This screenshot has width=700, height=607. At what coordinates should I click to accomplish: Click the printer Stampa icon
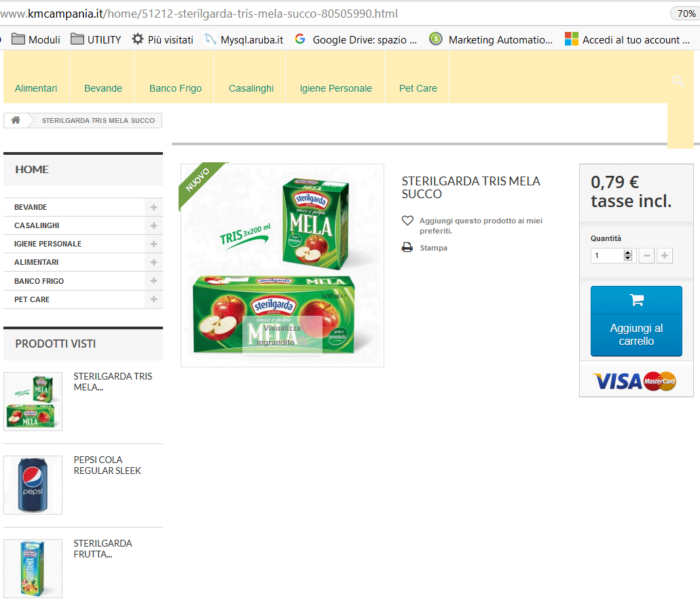pyautogui.click(x=407, y=247)
